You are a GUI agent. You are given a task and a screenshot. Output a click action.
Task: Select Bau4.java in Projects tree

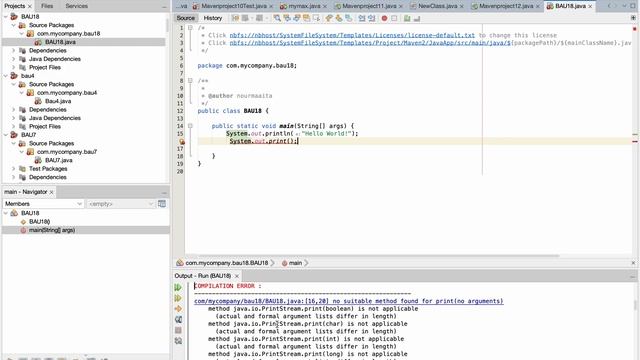tap(58, 101)
